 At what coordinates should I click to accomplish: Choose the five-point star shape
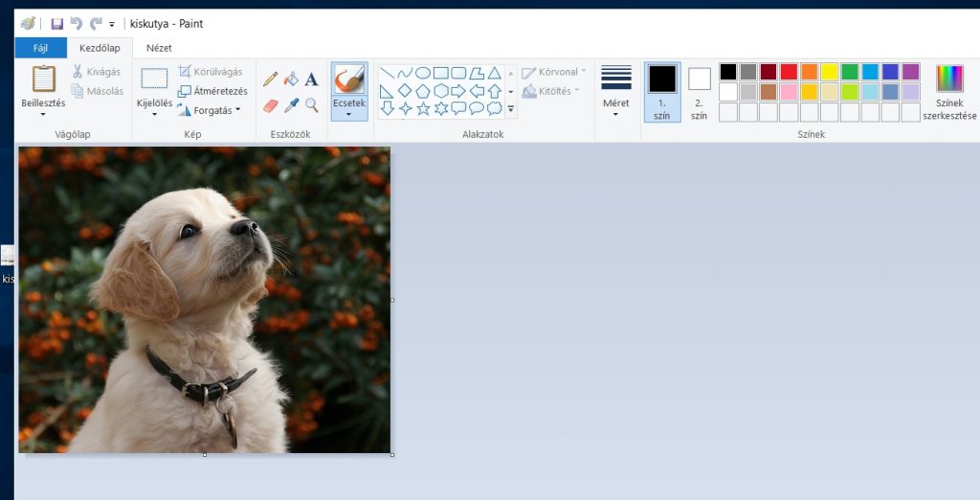point(423,108)
